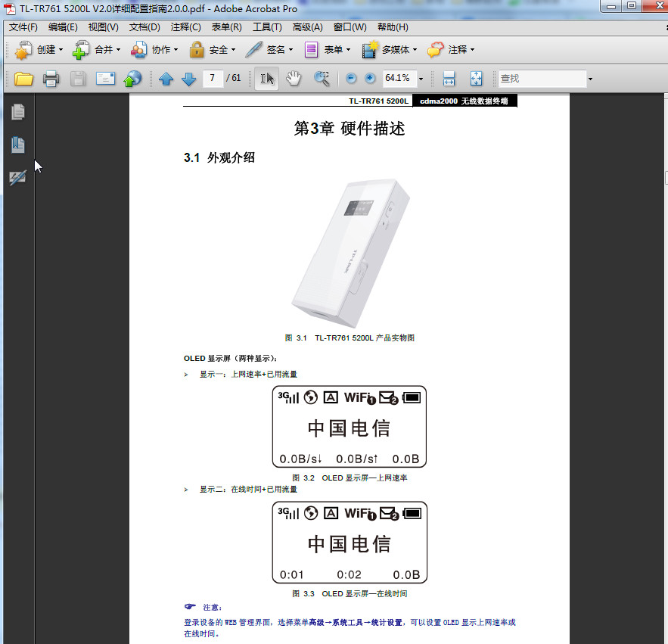Image resolution: width=668 pixels, height=644 pixels.
Task: Click the section heading 3.1 外观介绍
Action: point(219,157)
